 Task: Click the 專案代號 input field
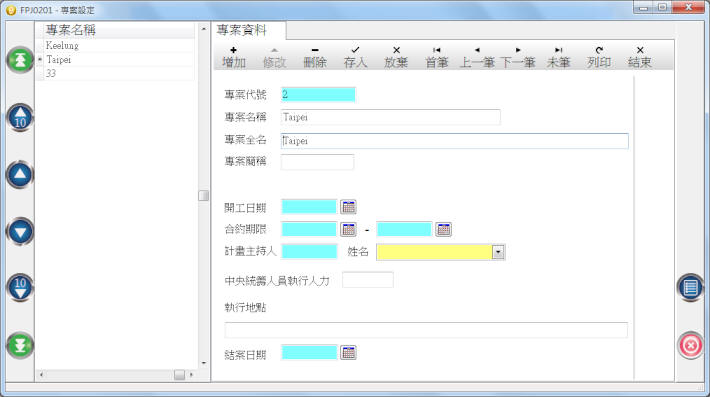[318, 95]
